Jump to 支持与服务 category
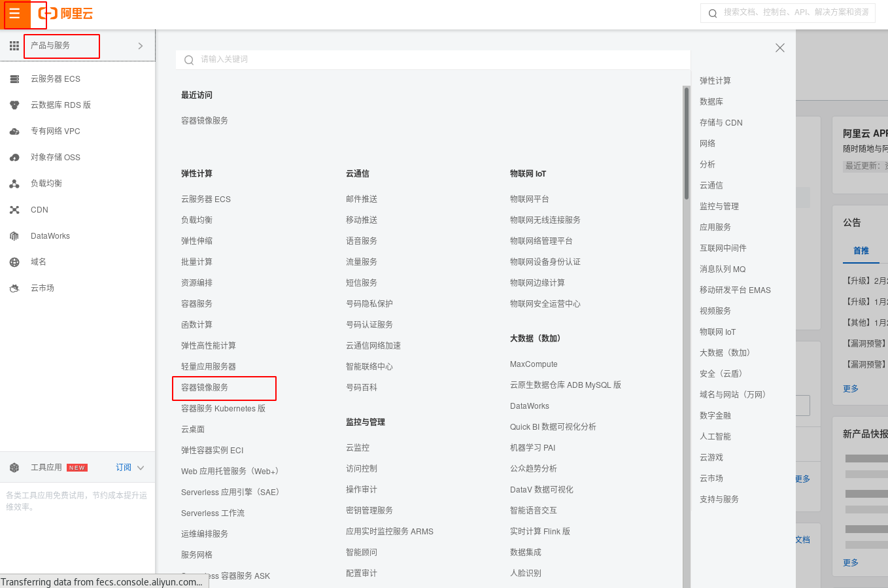The width and height of the screenshot is (888, 588). coord(719,499)
